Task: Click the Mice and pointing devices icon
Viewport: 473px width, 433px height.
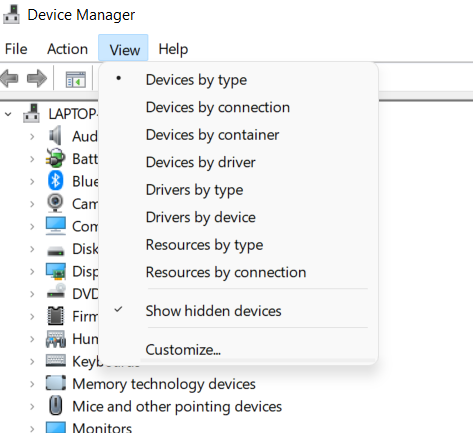Action: click(x=56, y=405)
